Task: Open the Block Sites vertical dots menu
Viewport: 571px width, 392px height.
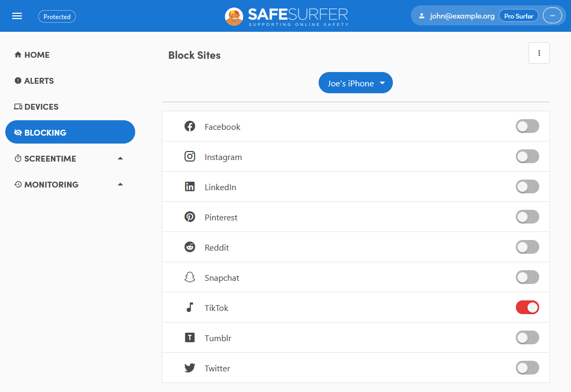Action: (539, 53)
